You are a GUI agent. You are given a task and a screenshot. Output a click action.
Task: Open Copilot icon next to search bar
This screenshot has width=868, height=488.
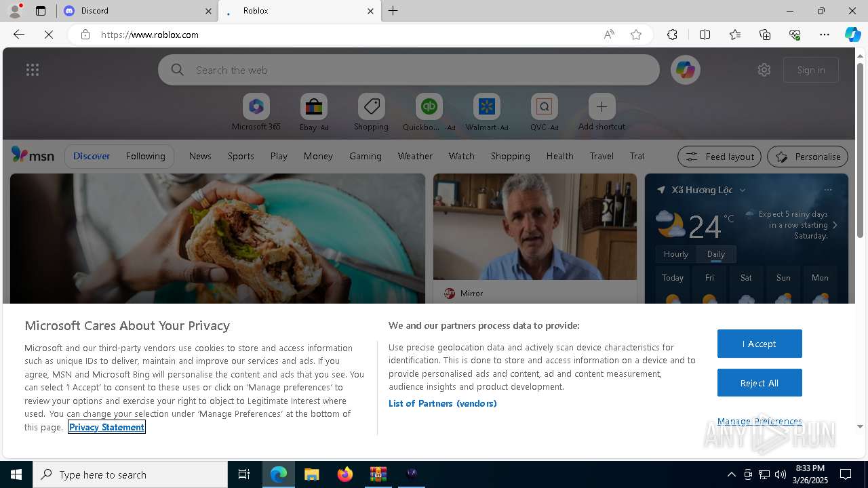point(685,70)
